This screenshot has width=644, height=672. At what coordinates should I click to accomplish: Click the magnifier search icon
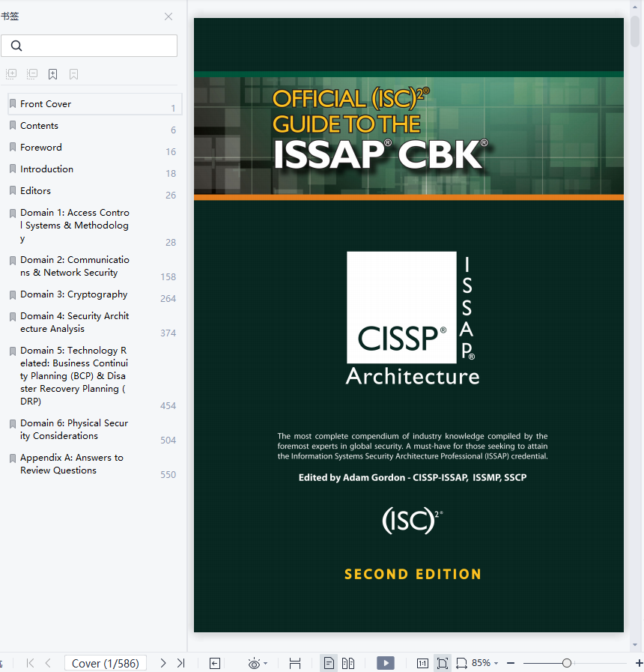[x=16, y=46]
